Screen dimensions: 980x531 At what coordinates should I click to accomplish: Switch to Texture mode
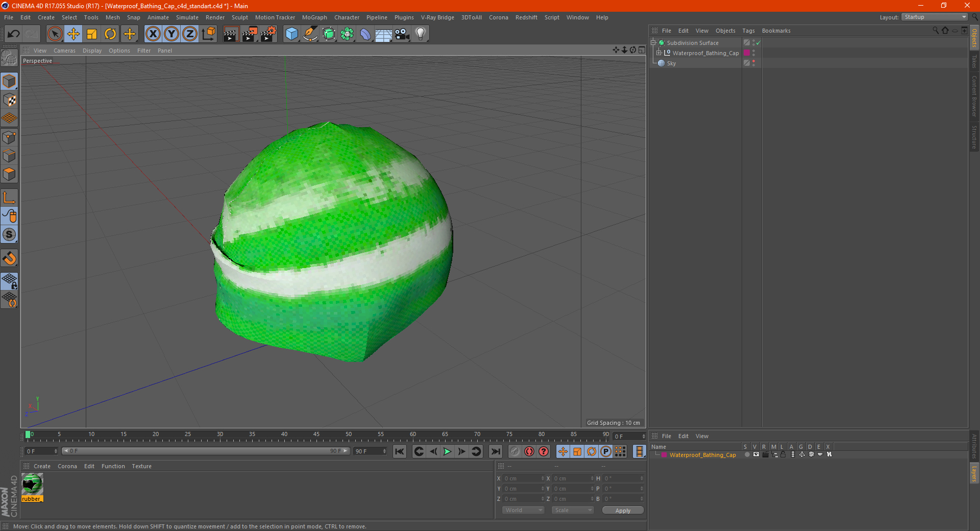tap(9, 100)
